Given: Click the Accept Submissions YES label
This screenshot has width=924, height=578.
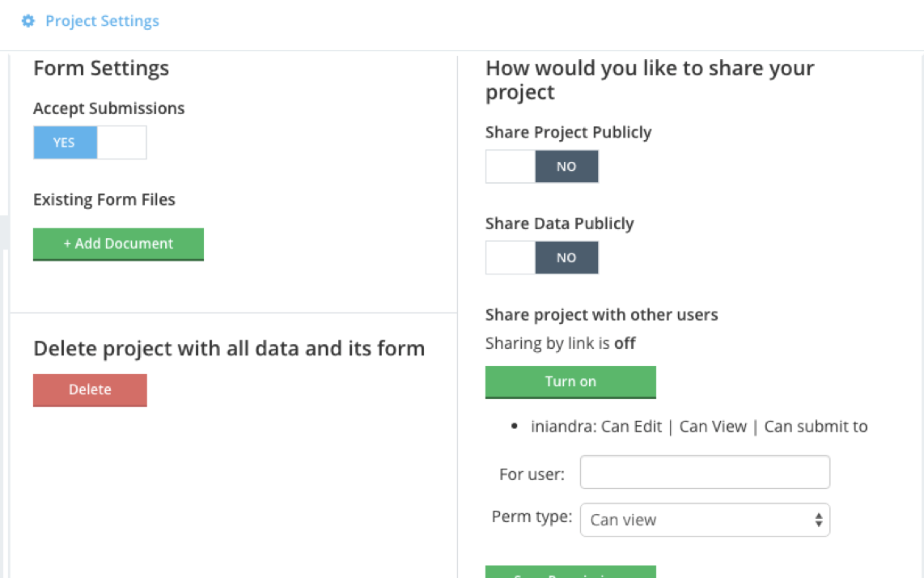Looking at the screenshot, I should click(x=64, y=142).
